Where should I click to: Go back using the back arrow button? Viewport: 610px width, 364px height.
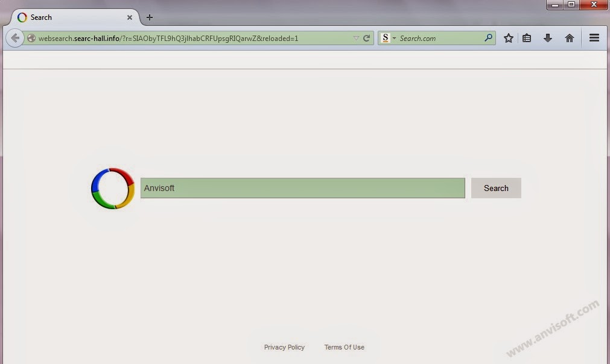15,38
